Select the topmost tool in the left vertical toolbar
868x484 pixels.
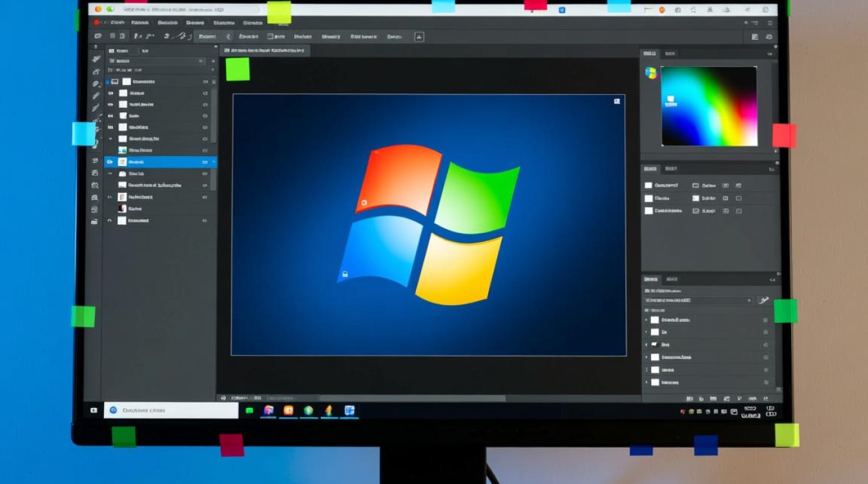(96, 57)
